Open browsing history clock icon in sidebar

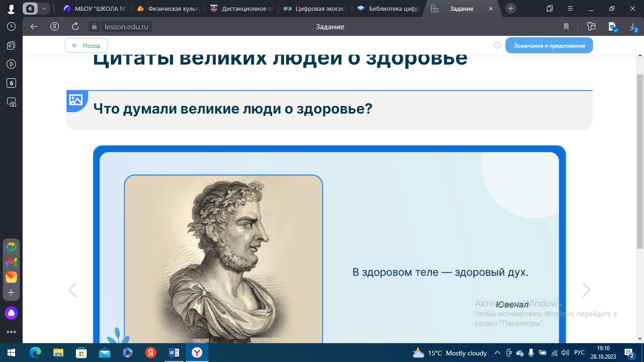coord(11,26)
